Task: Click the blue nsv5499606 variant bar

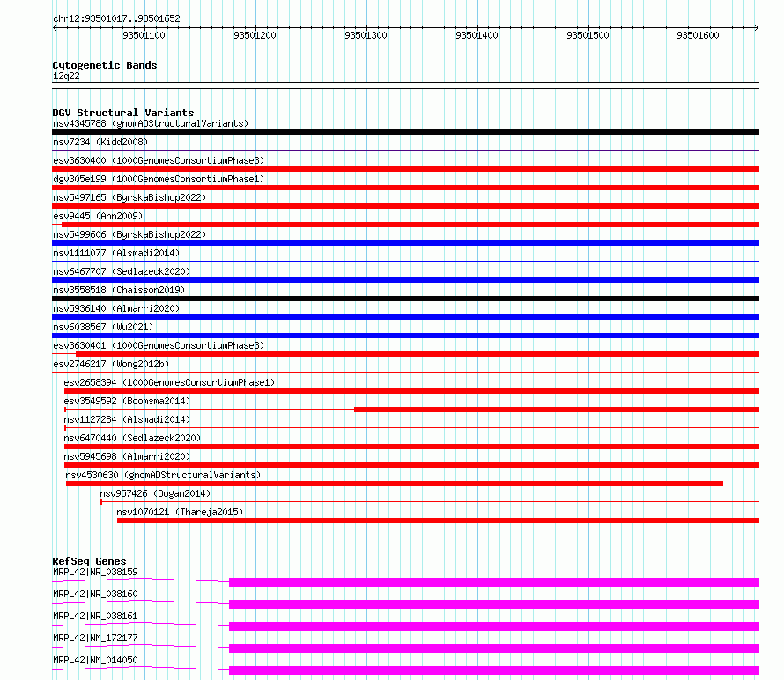Action: [405, 243]
